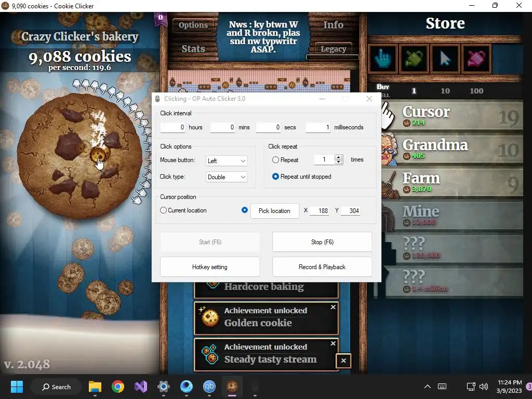Click the Golden cookie achievement icon
The image size is (532, 399).
[209, 317]
